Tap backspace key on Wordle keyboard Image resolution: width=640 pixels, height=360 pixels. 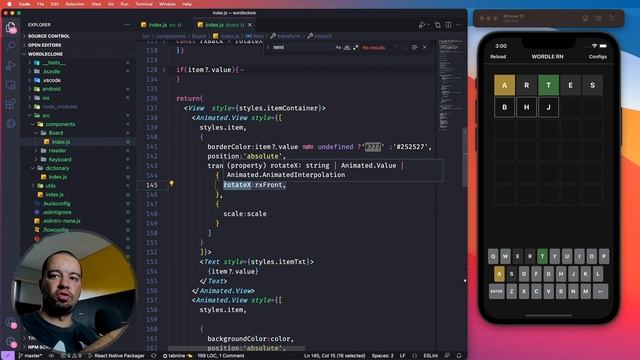pyautogui.click(x=600, y=291)
